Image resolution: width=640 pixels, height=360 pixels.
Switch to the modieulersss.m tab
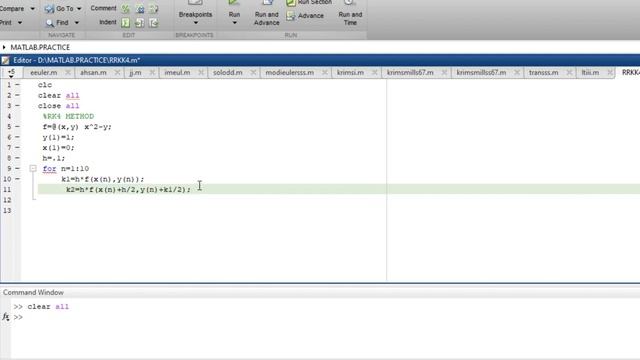[290, 73]
